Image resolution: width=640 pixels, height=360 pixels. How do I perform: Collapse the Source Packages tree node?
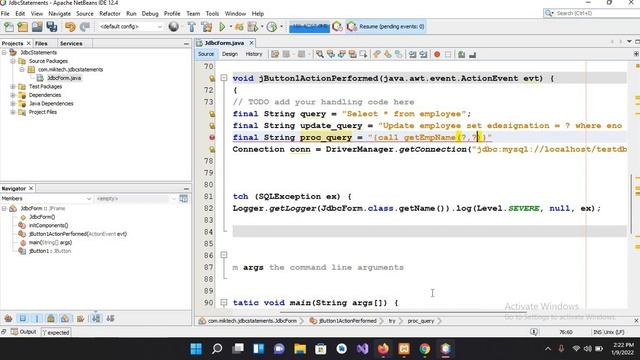pyautogui.click(x=13, y=61)
